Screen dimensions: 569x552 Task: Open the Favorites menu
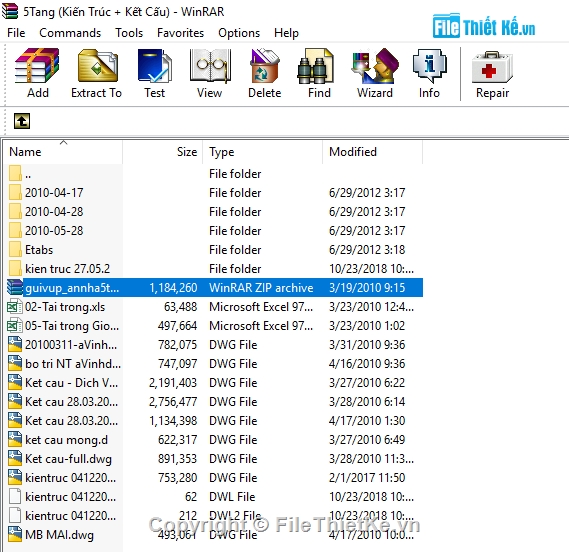[x=180, y=33]
